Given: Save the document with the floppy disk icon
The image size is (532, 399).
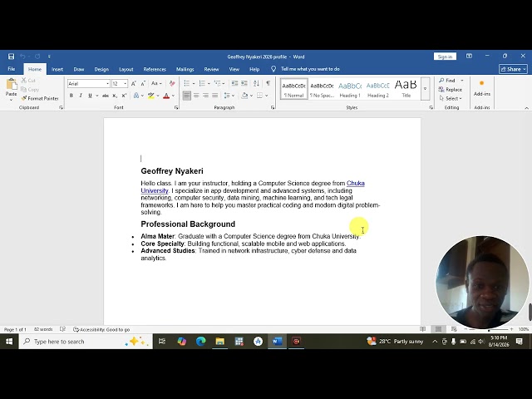Looking at the screenshot, I should [x=11, y=57].
